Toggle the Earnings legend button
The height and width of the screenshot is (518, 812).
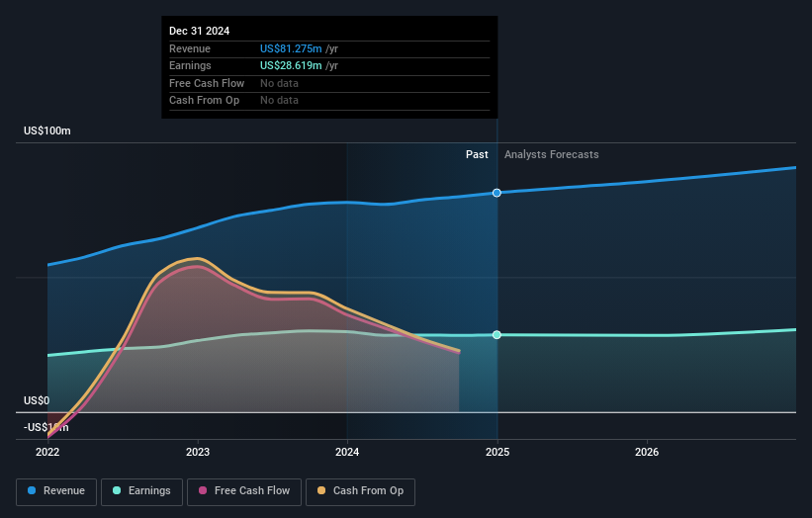click(141, 491)
